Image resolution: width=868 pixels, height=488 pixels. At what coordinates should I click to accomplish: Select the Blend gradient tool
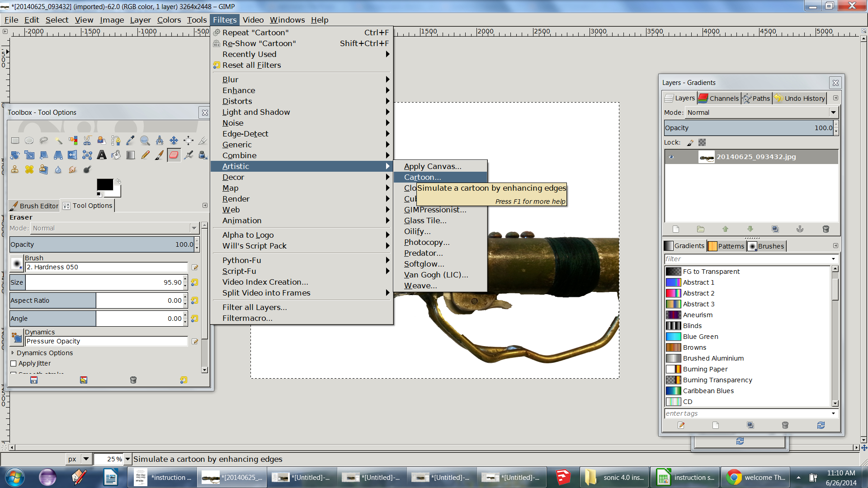tap(131, 155)
